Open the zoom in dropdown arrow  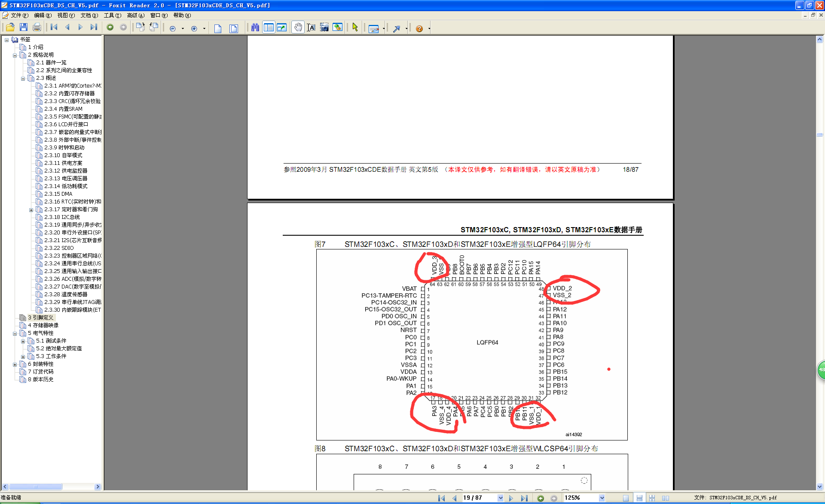tap(204, 28)
